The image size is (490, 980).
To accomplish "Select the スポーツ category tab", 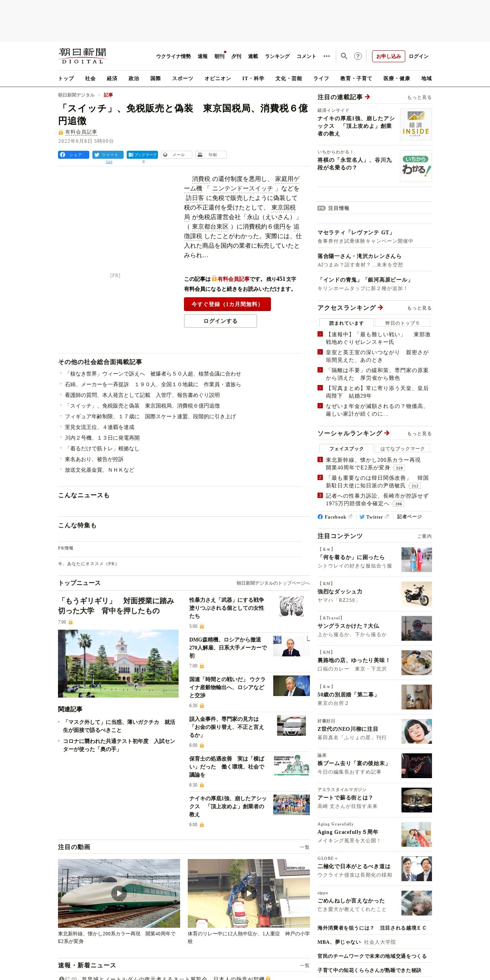I will click(182, 78).
